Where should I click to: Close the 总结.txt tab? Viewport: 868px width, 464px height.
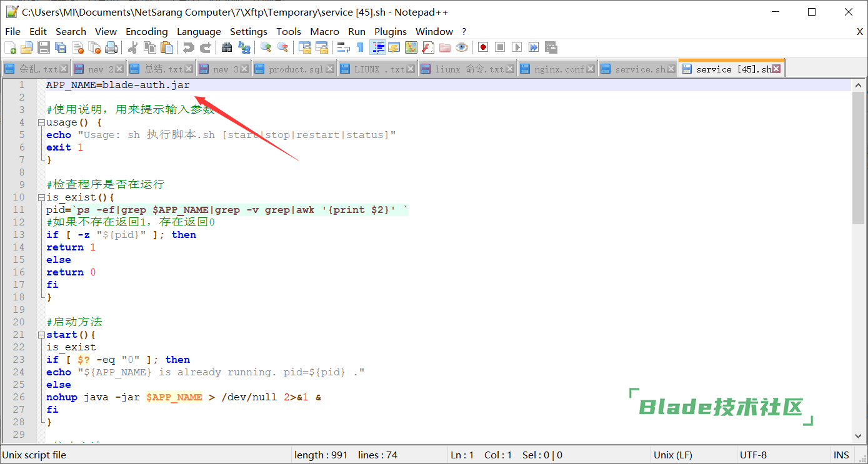click(x=189, y=69)
